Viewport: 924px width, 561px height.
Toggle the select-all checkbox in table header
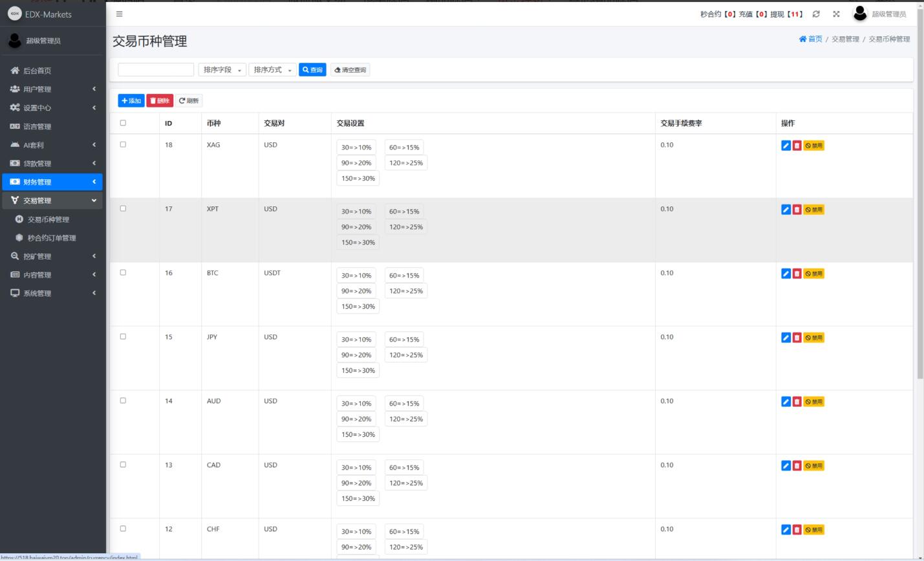123,123
